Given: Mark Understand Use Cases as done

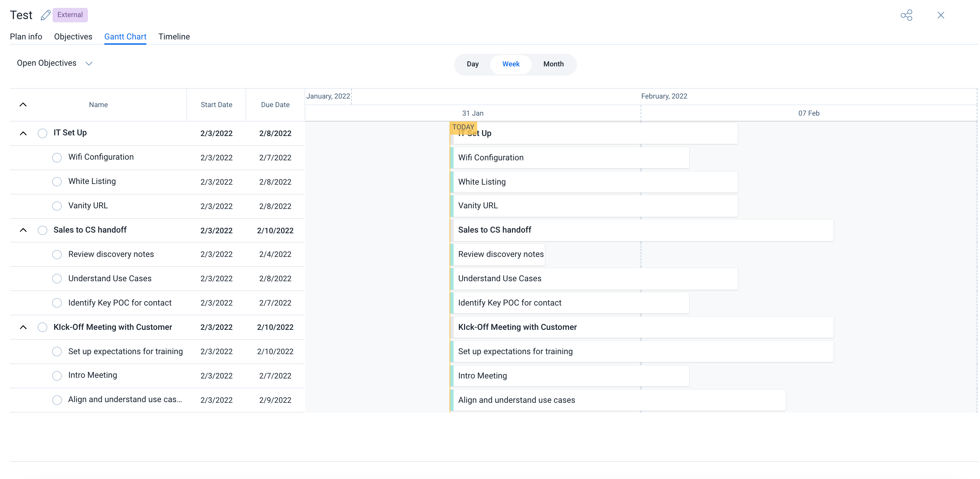Looking at the screenshot, I should point(57,279).
